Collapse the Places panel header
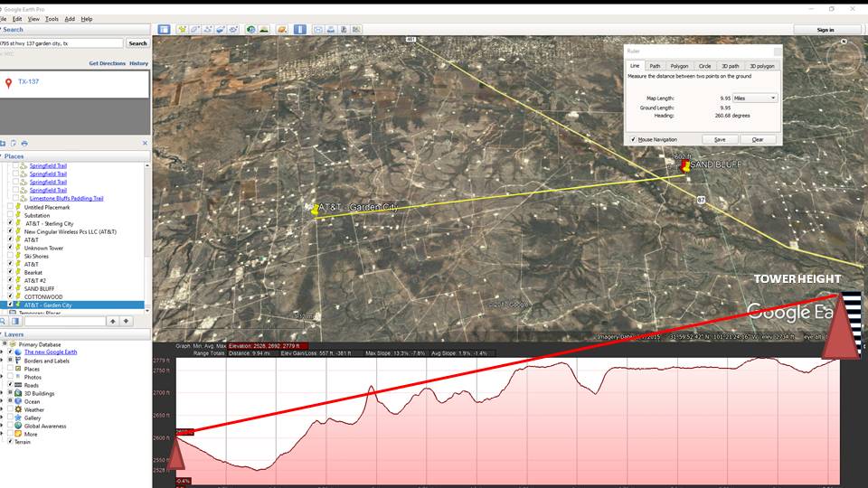The image size is (868, 488). (75, 156)
